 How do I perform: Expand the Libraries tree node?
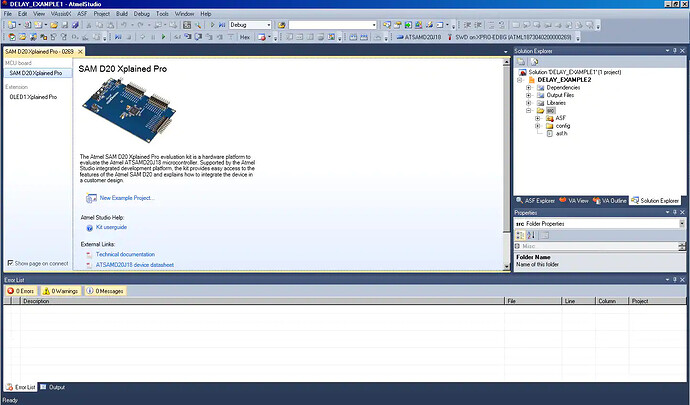pos(529,103)
